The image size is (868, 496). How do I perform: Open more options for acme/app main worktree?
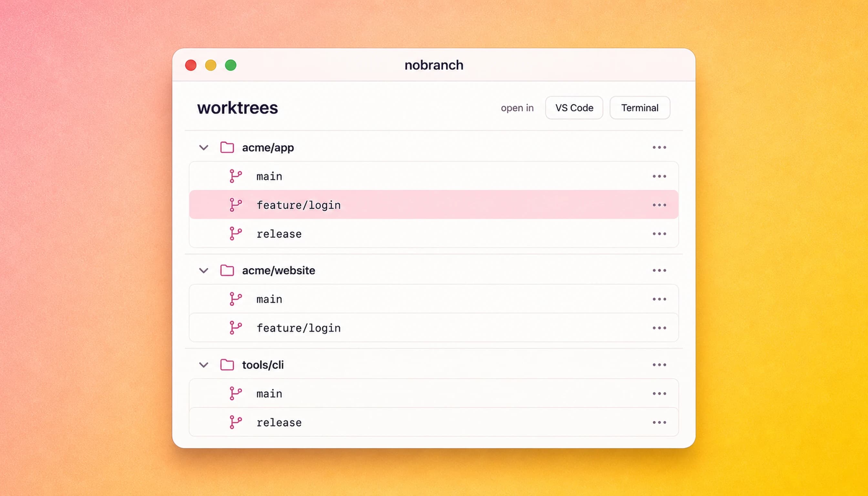659,176
